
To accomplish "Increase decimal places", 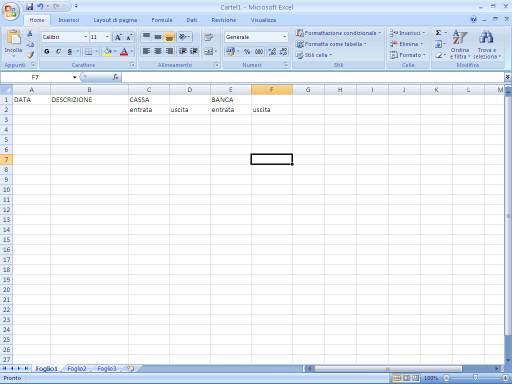I will click(x=272, y=51).
